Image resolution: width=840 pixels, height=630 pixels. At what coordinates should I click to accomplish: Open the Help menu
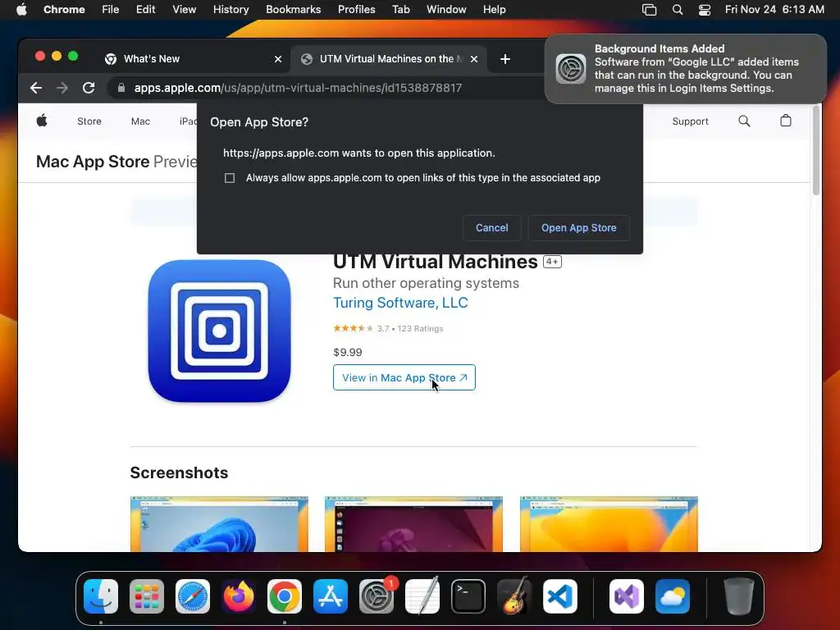[494, 10]
